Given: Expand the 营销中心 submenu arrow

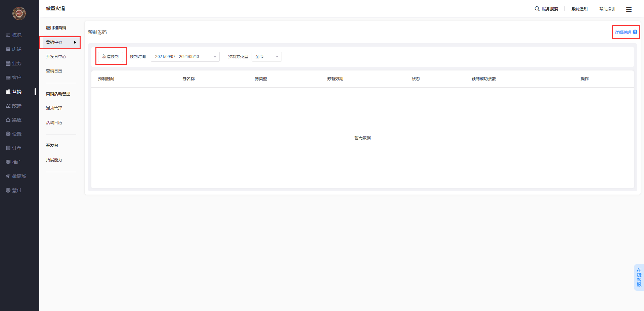Looking at the screenshot, I should click(75, 42).
